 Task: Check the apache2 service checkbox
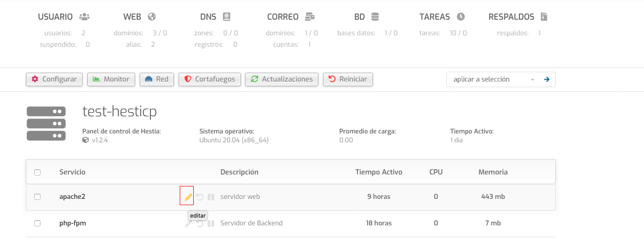(37, 197)
